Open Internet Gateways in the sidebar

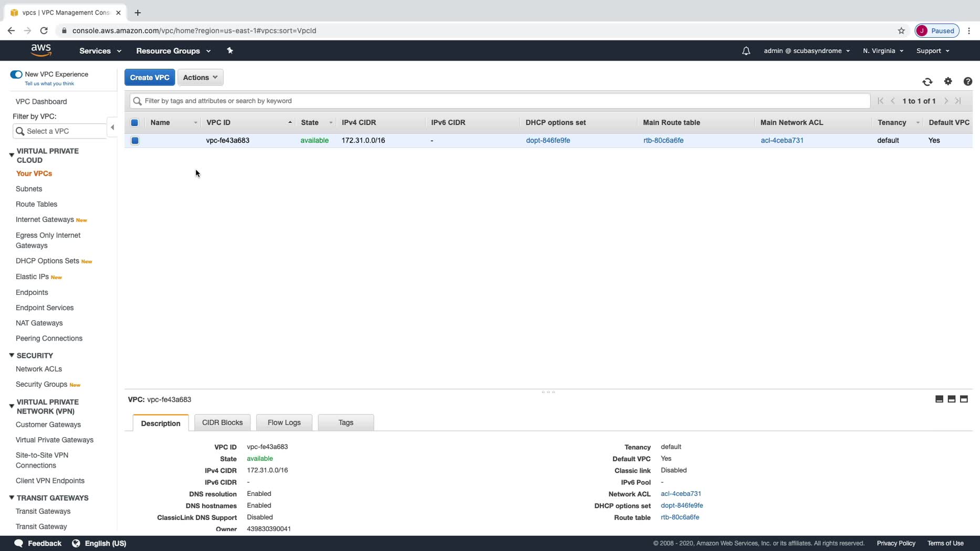pyautogui.click(x=45, y=219)
